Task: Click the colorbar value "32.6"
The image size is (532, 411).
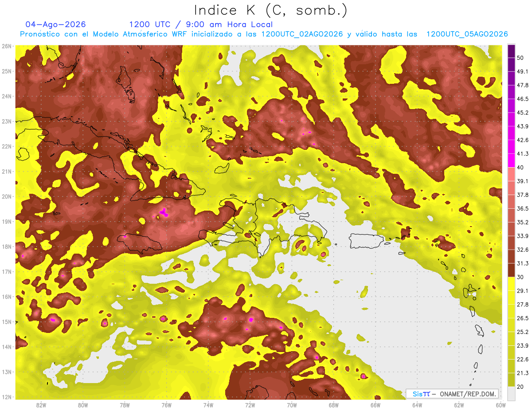Action: coord(523,250)
